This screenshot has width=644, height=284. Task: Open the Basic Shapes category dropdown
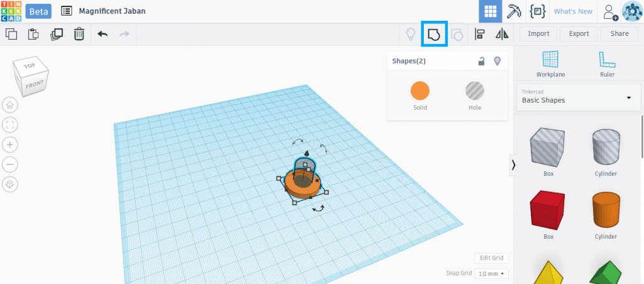(x=576, y=99)
